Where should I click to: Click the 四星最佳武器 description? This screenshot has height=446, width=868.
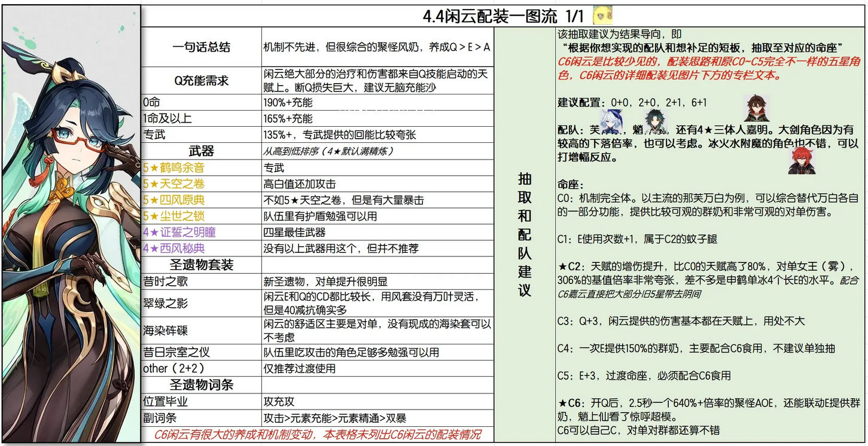(377, 232)
